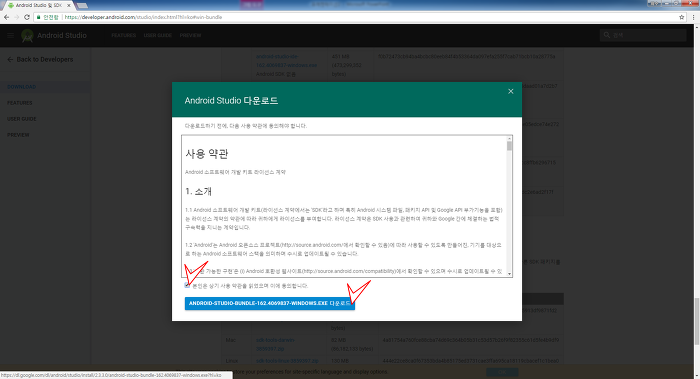
Task: Click the search field in site header
Action: [x=643, y=35]
